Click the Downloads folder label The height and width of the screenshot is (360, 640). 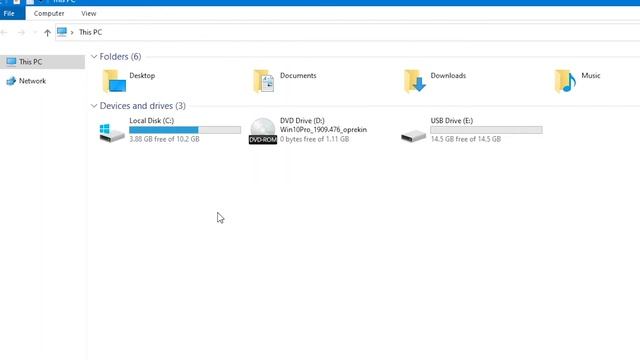448,76
